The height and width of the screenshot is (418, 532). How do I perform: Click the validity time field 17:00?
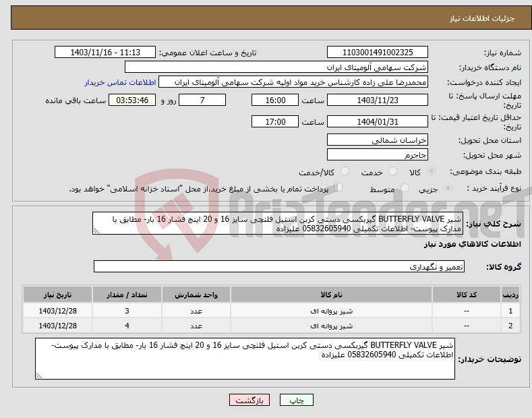(275, 121)
